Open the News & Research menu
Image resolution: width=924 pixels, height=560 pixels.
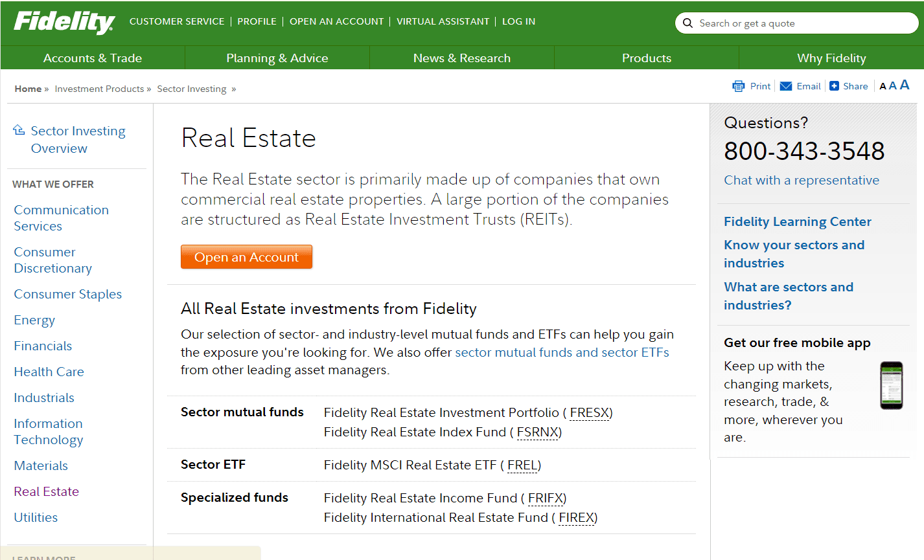point(462,58)
